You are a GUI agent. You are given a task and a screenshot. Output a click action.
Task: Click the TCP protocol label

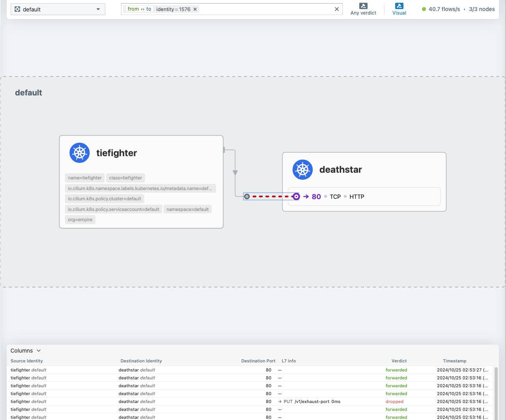point(335,196)
